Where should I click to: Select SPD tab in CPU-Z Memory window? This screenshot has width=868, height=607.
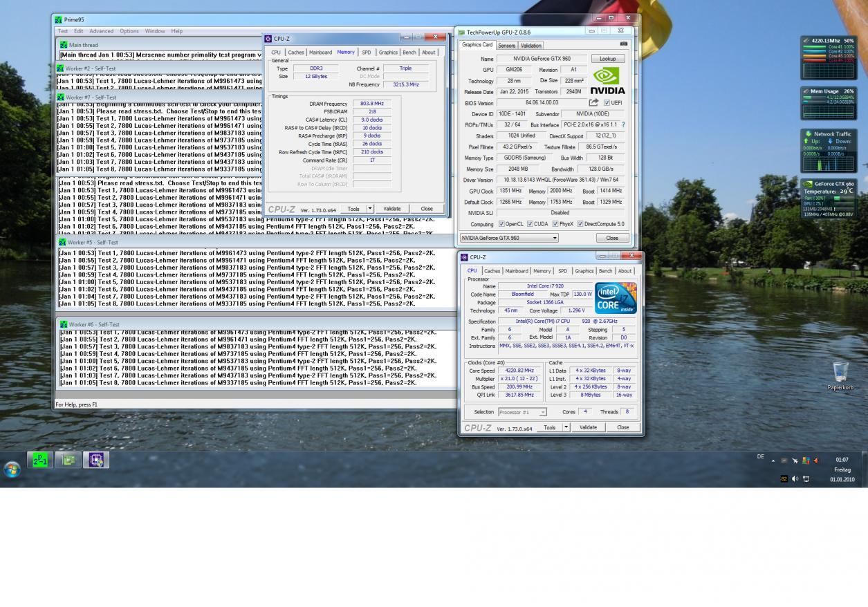(366, 53)
